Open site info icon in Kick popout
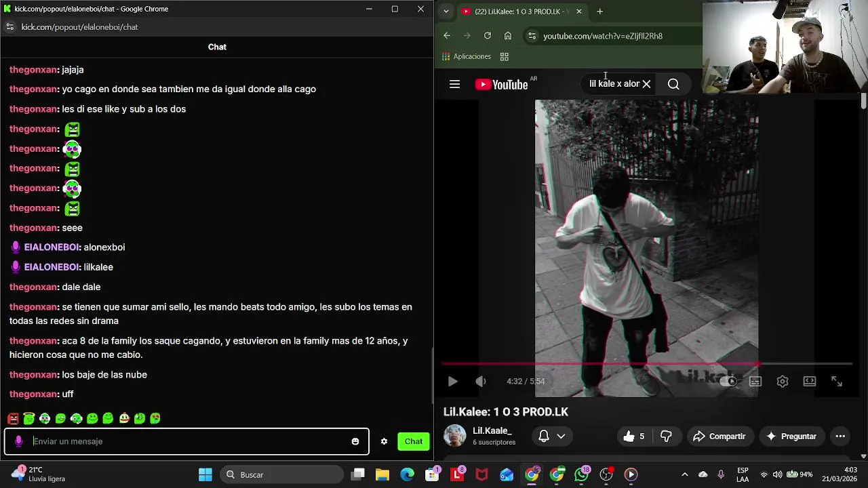 [x=9, y=27]
